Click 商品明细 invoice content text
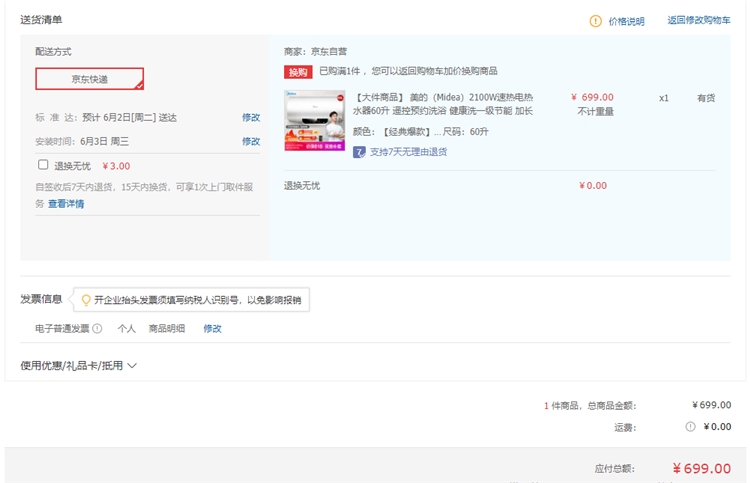 166,329
